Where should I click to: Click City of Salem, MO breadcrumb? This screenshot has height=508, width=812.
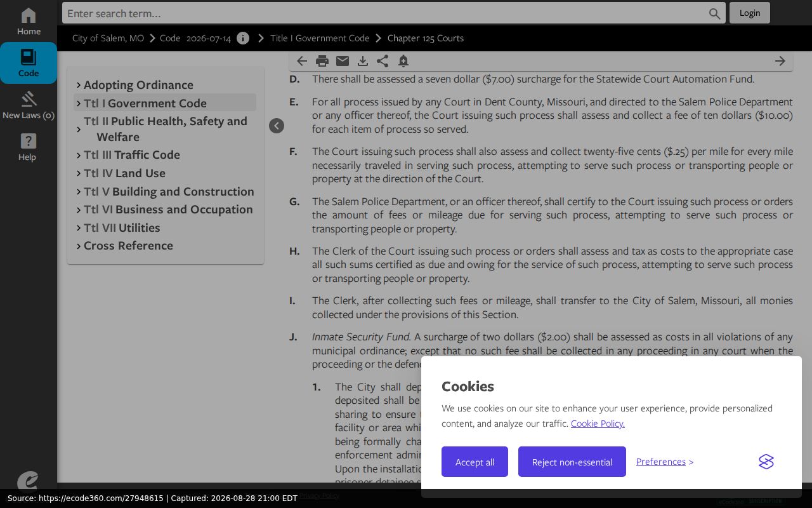tap(108, 38)
